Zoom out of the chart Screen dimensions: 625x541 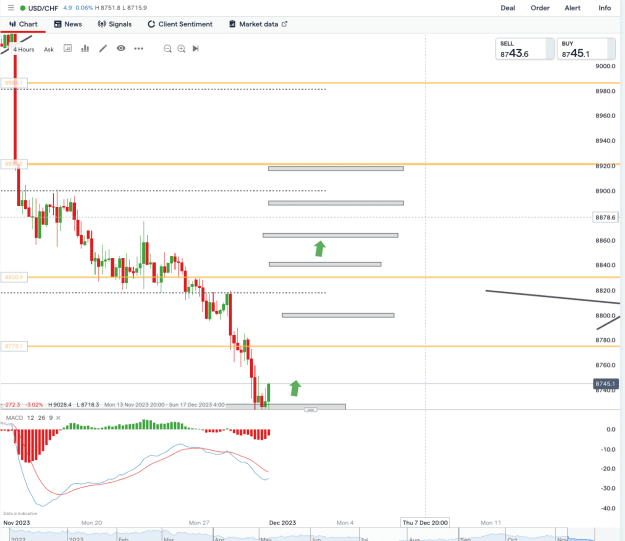pos(167,49)
